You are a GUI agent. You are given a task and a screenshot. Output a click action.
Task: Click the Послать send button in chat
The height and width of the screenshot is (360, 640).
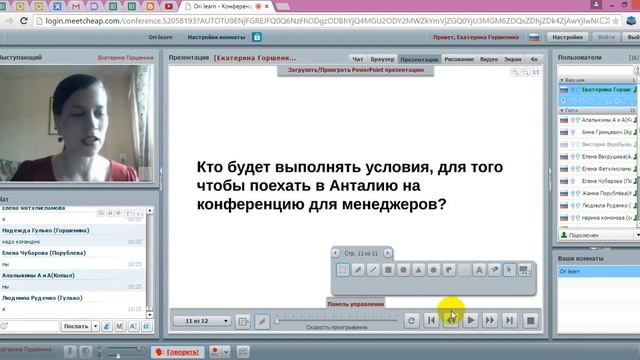pos(76,326)
